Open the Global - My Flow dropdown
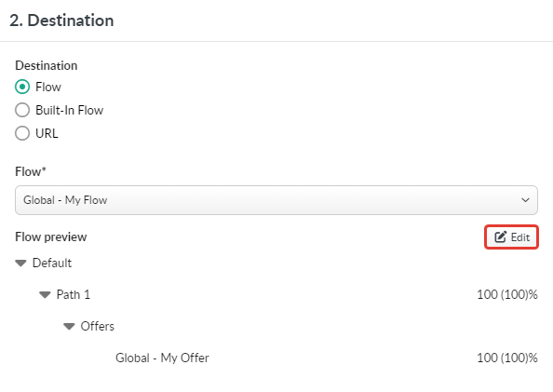This screenshot has height=392, width=553. coord(276,200)
